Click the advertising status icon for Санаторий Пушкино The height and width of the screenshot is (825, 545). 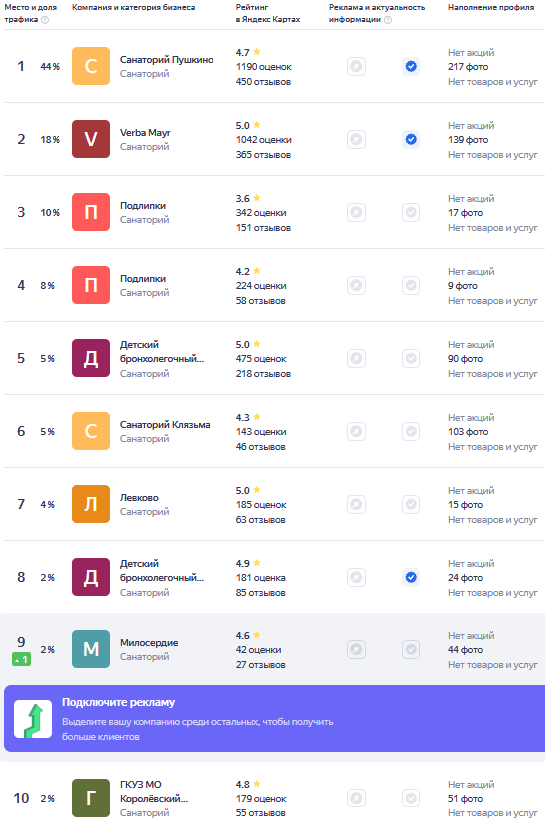[356, 67]
